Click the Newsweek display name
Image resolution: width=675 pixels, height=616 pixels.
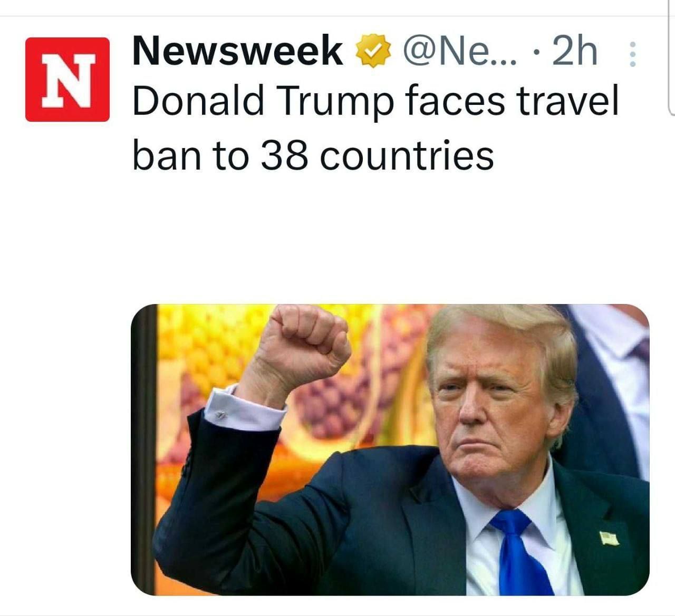coord(237,51)
